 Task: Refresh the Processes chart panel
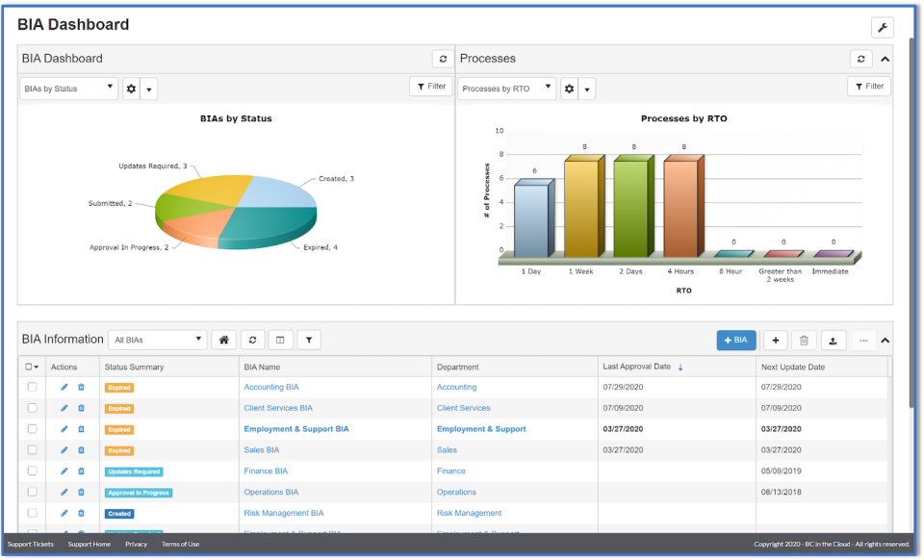tap(860, 59)
